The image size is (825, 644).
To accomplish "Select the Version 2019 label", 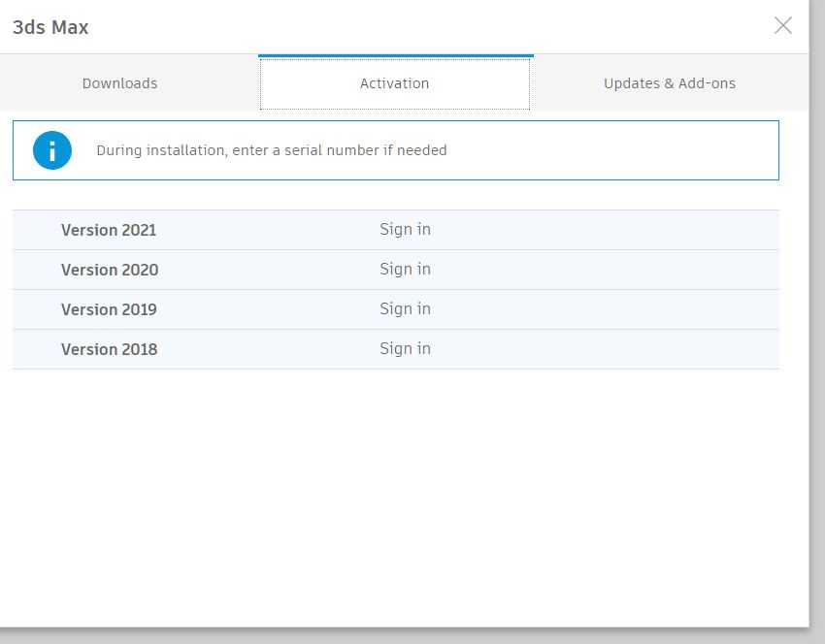I will [109, 309].
